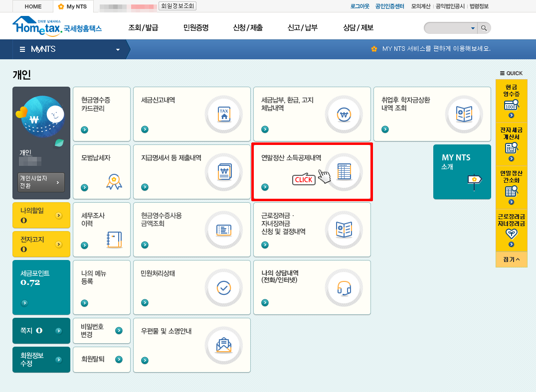This screenshot has width=536, height=392.
Task: Collapse the QUICK panel with 접기
Action: tap(511, 260)
